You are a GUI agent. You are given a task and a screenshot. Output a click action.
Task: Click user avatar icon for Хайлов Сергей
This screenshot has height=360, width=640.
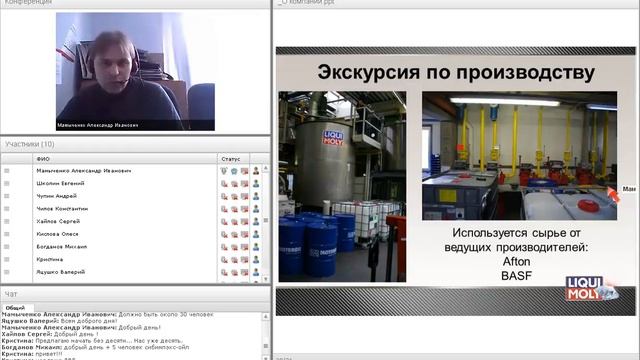pos(256,222)
